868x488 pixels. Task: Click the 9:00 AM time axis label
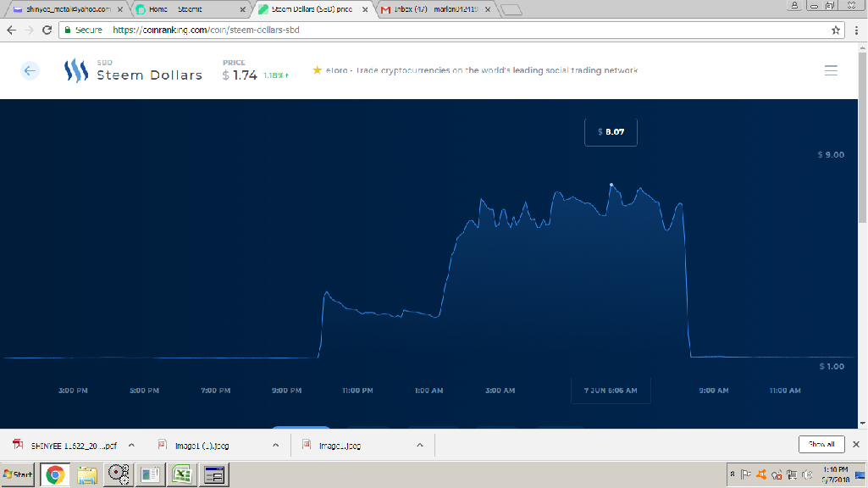[x=714, y=391]
